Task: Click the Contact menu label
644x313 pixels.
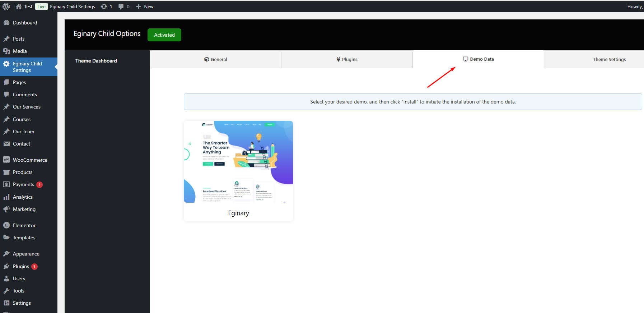Action: (22, 144)
